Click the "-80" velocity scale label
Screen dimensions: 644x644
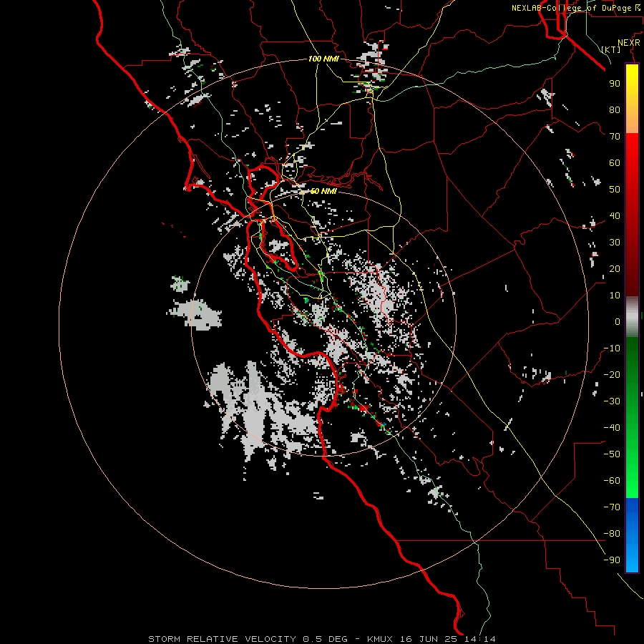(612, 534)
